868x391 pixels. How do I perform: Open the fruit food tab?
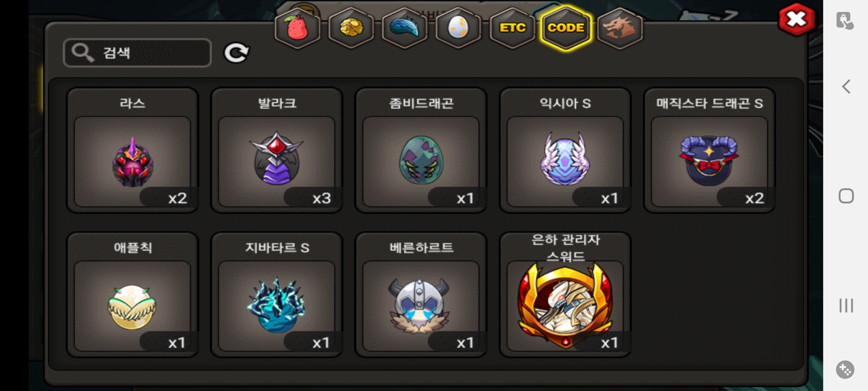point(297,28)
